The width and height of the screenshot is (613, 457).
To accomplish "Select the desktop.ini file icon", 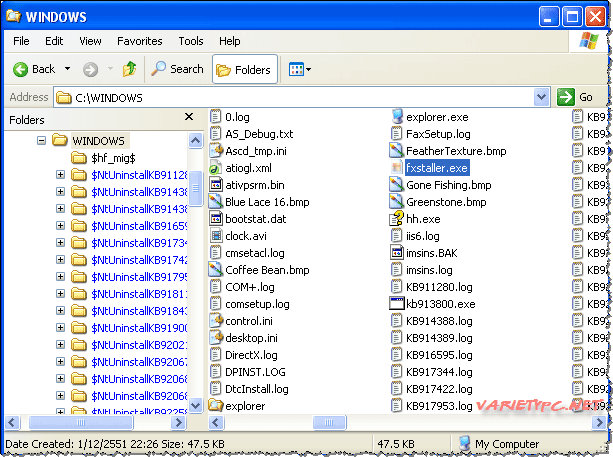I will click(x=216, y=338).
